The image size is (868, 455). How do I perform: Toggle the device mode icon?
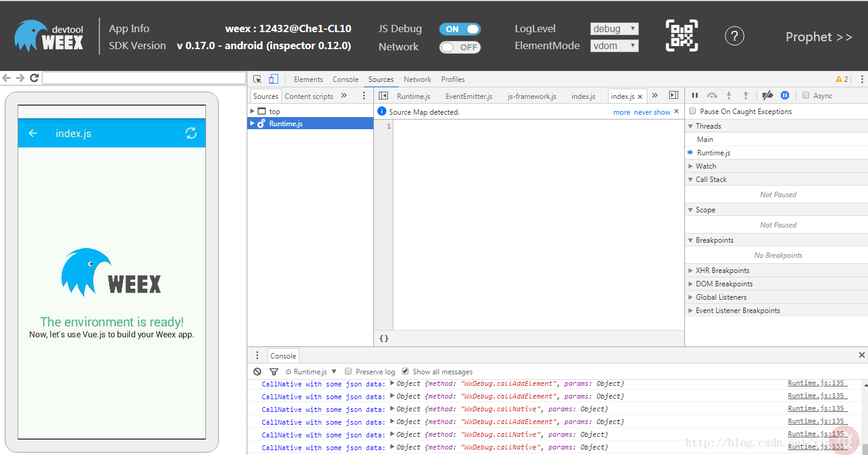pos(273,79)
